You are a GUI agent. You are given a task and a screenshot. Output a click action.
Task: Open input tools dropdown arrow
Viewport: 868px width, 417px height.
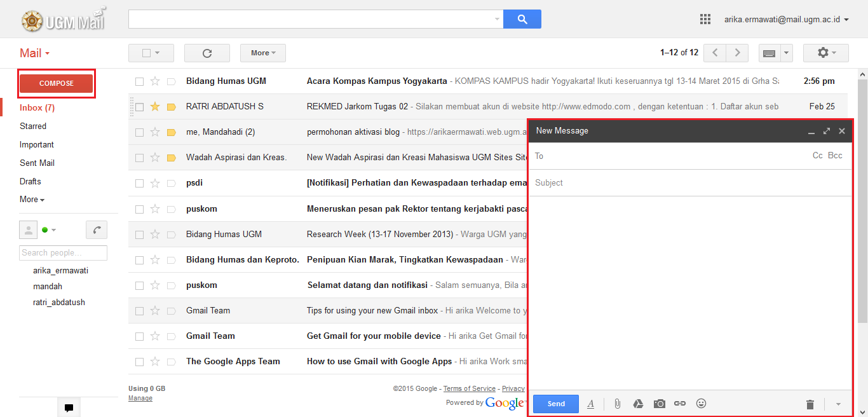click(787, 53)
